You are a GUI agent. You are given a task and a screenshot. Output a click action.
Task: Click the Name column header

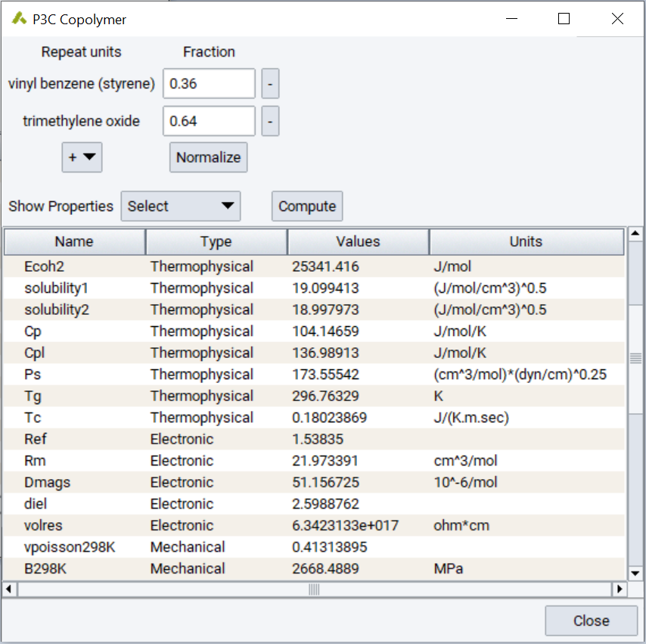pyautogui.click(x=73, y=241)
